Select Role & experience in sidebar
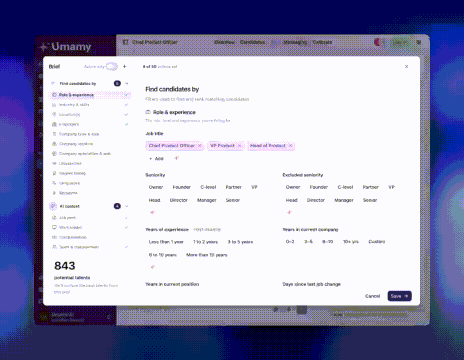Screen dimensions: 464x360 click(x=89, y=95)
